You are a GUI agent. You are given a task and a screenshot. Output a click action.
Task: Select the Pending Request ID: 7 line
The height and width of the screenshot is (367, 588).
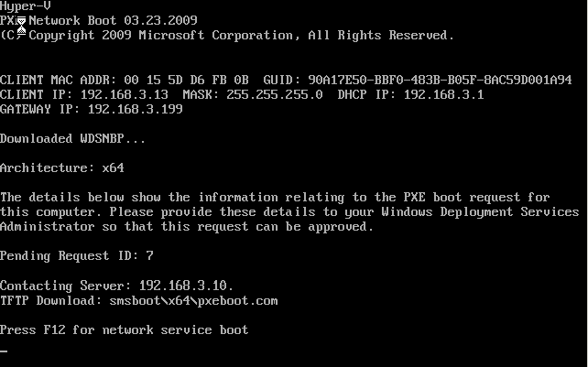coord(77,256)
